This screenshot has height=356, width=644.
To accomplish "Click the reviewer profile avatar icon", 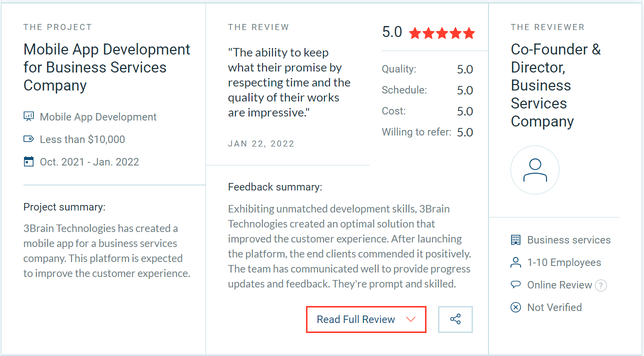I will pos(534,170).
